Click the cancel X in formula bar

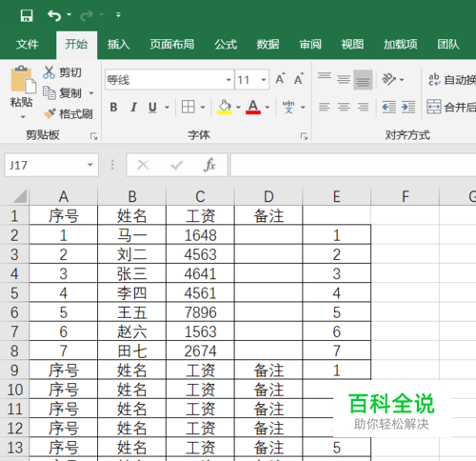click(x=143, y=165)
